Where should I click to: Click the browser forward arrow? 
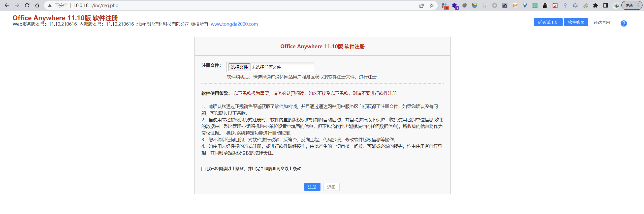(x=17, y=5)
